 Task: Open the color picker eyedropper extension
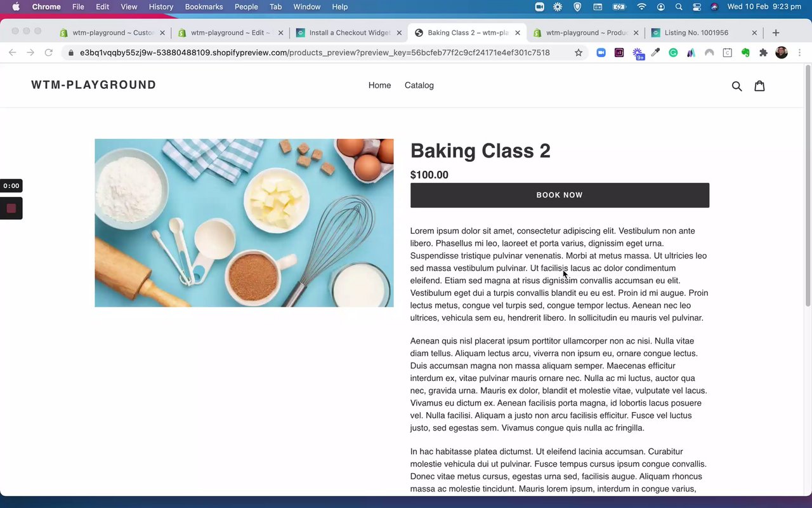[655, 53]
